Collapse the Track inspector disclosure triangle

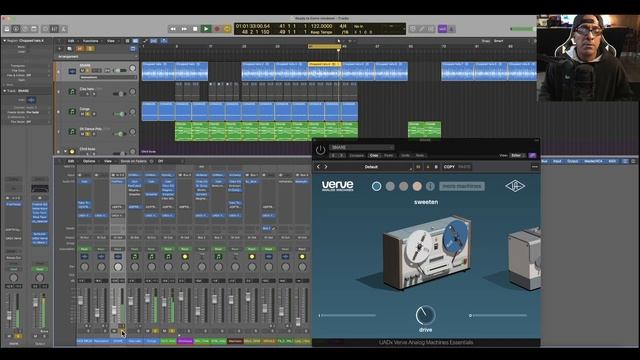pyautogui.click(x=4, y=91)
